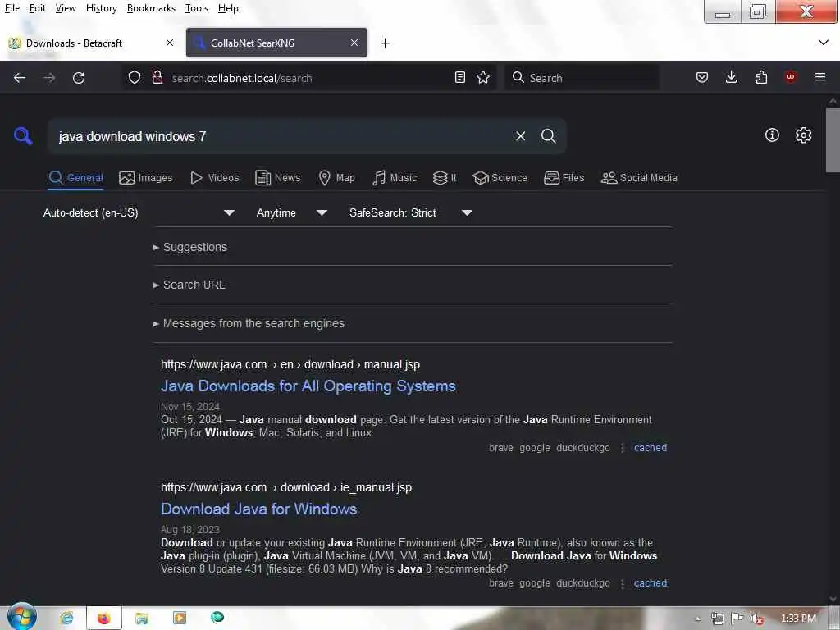Launch Internet Explorer from the taskbar
This screenshot has width=840, height=630.
point(67,619)
